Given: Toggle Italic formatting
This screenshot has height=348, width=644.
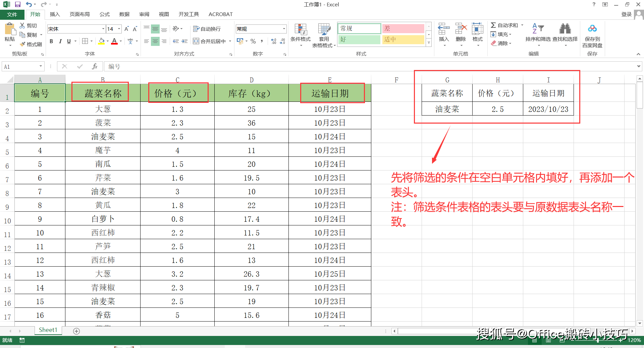Looking at the screenshot, I should [60, 41].
